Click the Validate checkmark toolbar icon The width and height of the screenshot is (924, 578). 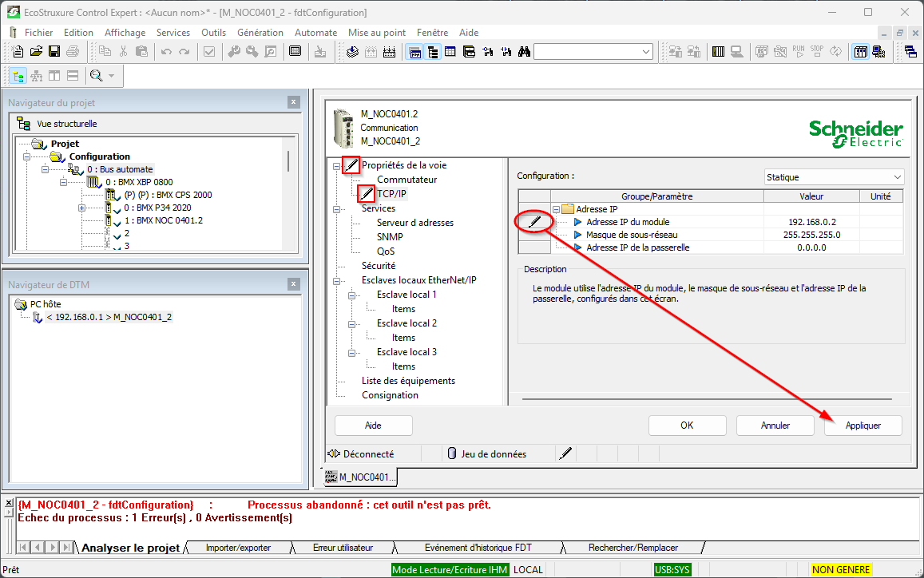tap(209, 52)
